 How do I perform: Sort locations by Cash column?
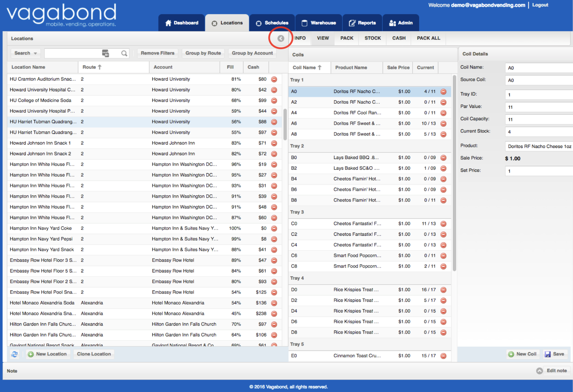(x=256, y=67)
